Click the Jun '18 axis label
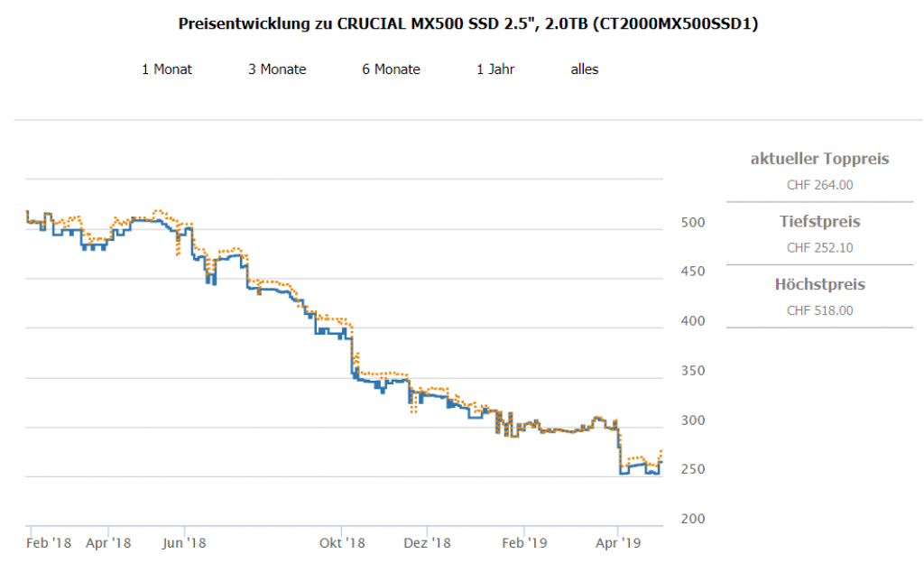Image resolution: width=924 pixels, height=572 pixels. [x=184, y=543]
